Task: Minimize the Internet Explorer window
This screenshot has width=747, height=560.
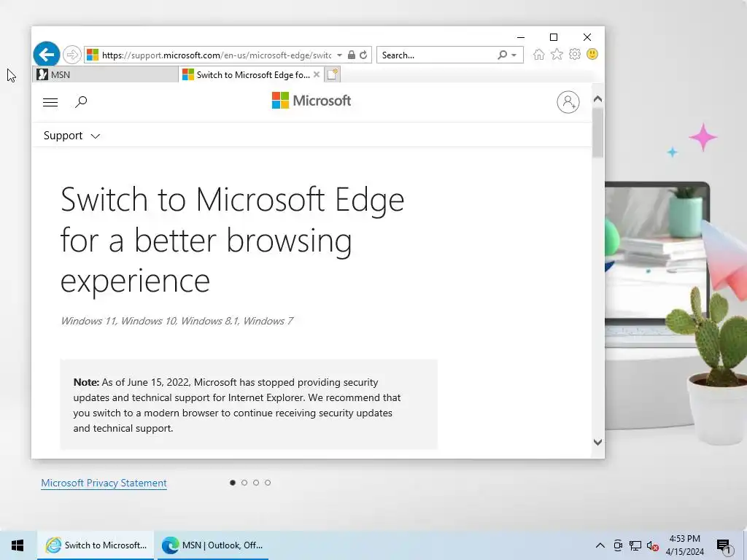Action: [521, 36]
